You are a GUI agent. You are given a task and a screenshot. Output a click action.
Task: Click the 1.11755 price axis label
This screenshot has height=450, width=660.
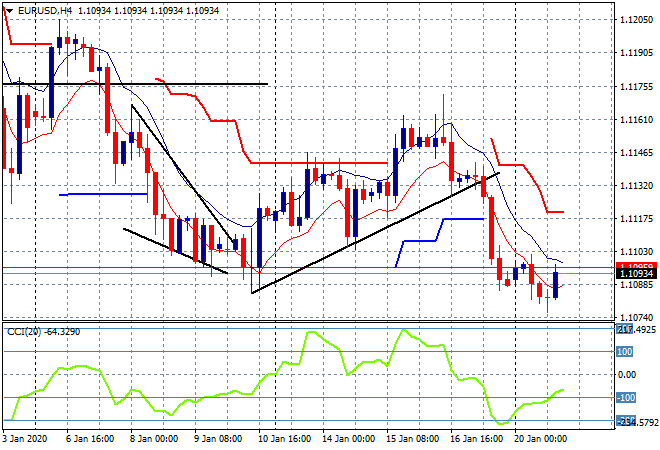pos(636,87)
